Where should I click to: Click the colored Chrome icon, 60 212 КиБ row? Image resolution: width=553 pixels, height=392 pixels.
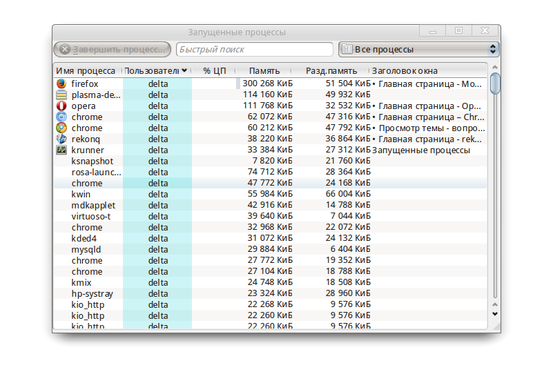pyautogui.click(x=61, y=128)
